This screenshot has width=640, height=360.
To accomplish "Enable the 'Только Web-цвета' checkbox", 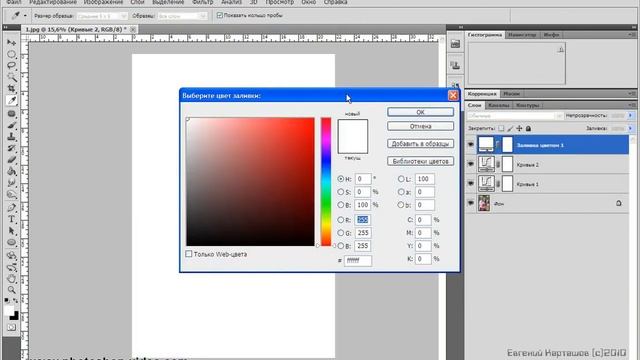I will click(189, 254).
